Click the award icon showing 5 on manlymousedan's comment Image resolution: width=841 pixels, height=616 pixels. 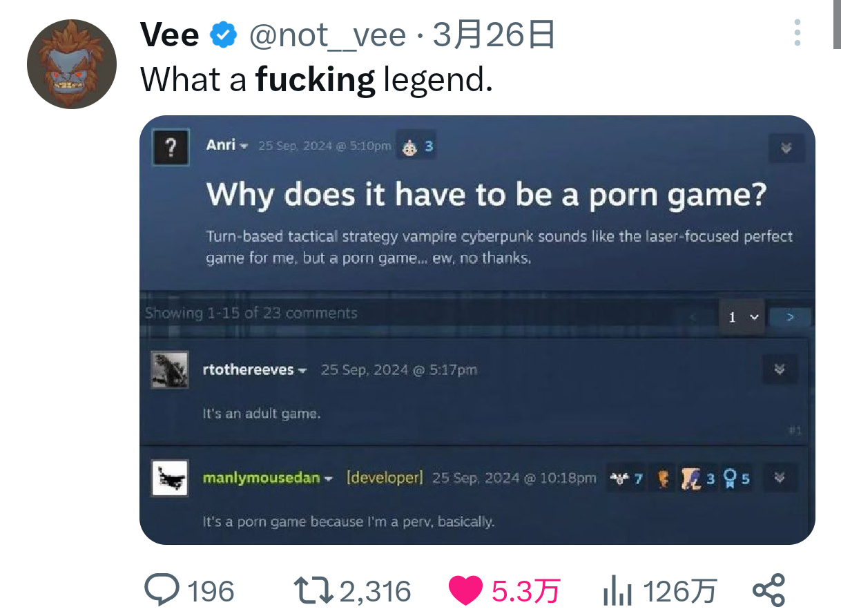[x=737, y=479]
